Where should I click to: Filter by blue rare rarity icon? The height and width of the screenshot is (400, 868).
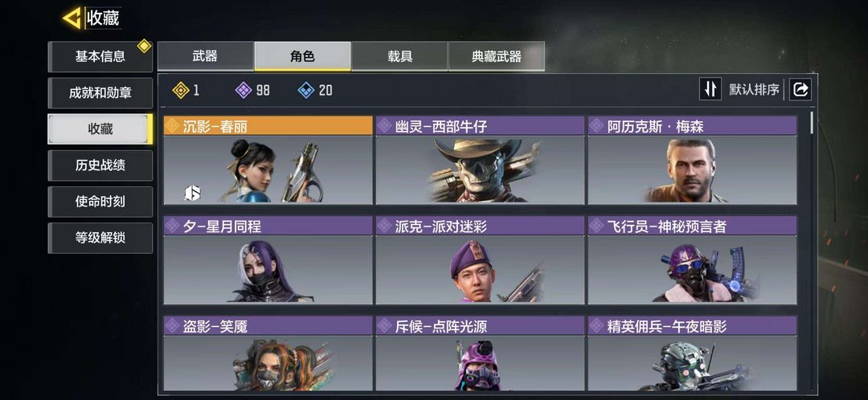(306, 90)
